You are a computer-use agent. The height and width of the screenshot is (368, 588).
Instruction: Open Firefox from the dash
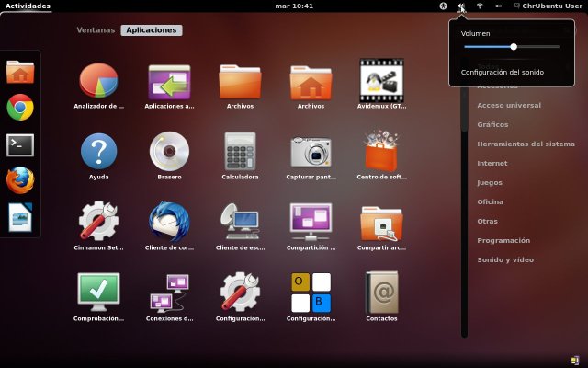20,180
